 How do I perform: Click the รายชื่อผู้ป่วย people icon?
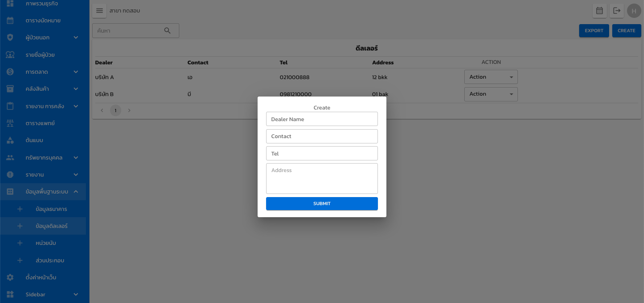10,55
